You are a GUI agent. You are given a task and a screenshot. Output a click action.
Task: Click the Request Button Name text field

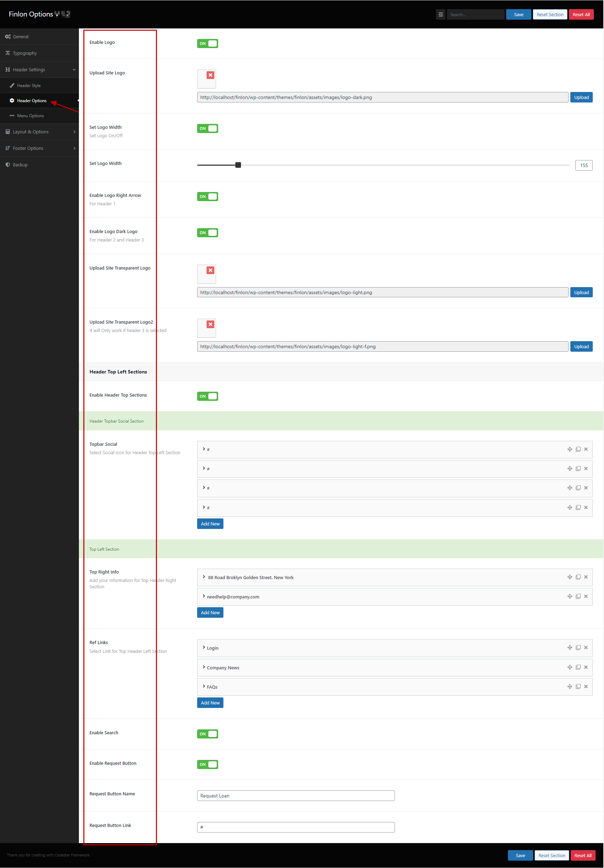coord(295,796)
